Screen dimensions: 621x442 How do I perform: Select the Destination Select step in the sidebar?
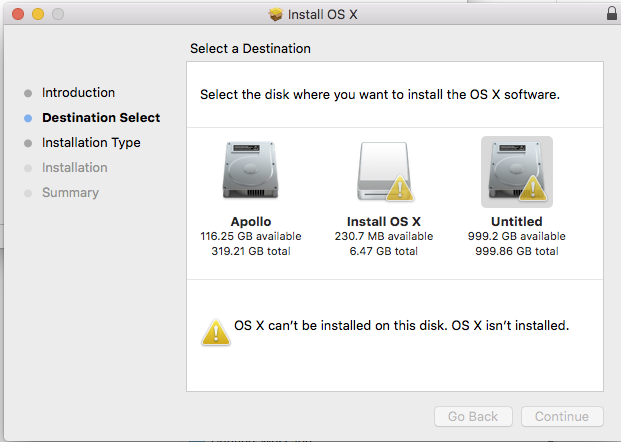(x=100, y=118)
